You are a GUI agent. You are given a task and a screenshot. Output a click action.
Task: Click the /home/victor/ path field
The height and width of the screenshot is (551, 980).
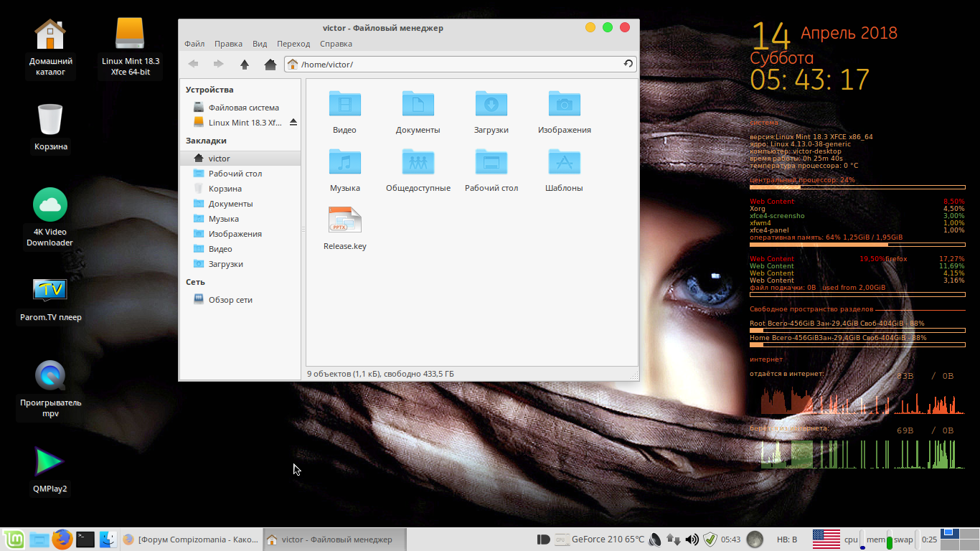[459, 65]
